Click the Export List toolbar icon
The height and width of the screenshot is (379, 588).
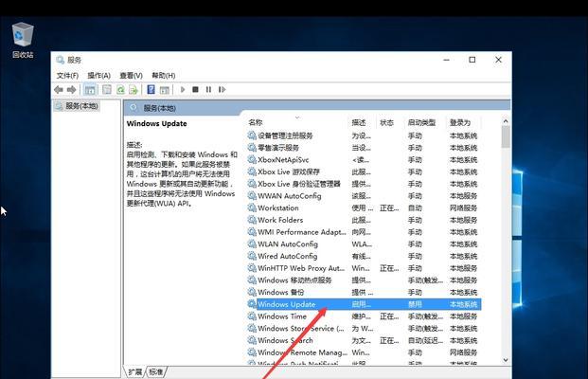coord(134,90)
